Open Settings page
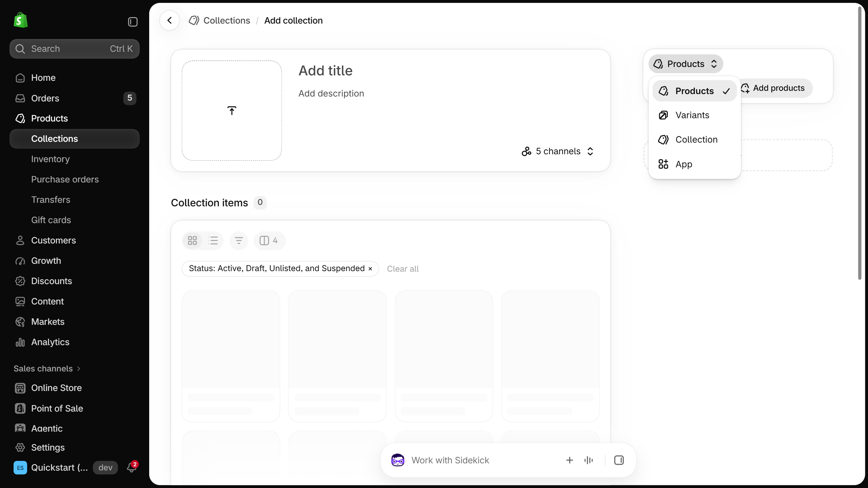Image resolution: width=868 pixels, height=488 pixels. click(x=75, y=447)
